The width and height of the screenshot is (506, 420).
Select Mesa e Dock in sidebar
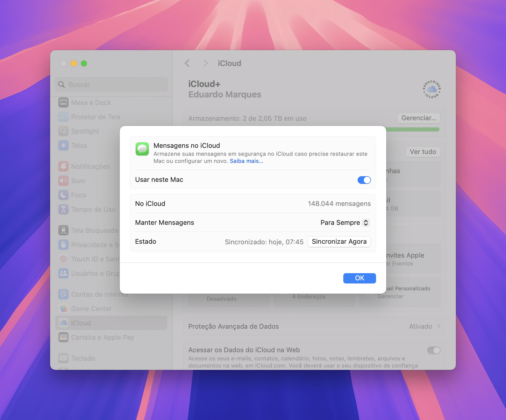(x=111, y=103)
